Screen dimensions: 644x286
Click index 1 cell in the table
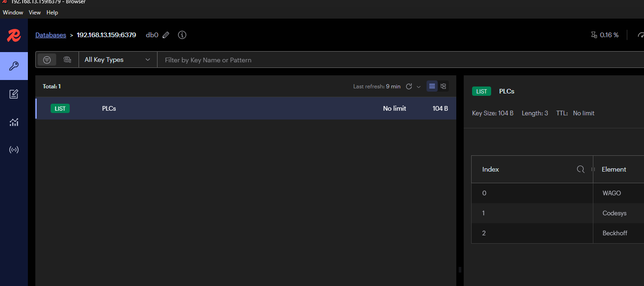coord(532,213)
